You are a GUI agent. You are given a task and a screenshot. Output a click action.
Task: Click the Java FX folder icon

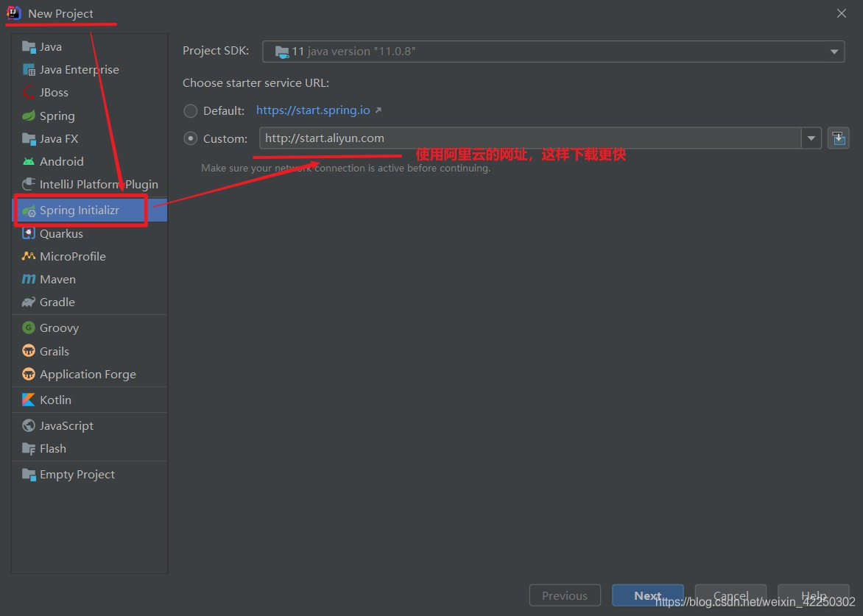point(29,138)
